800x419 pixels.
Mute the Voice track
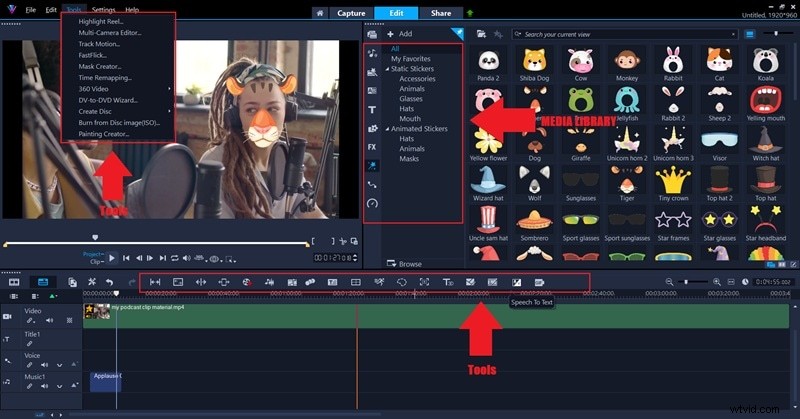[44, 365]
